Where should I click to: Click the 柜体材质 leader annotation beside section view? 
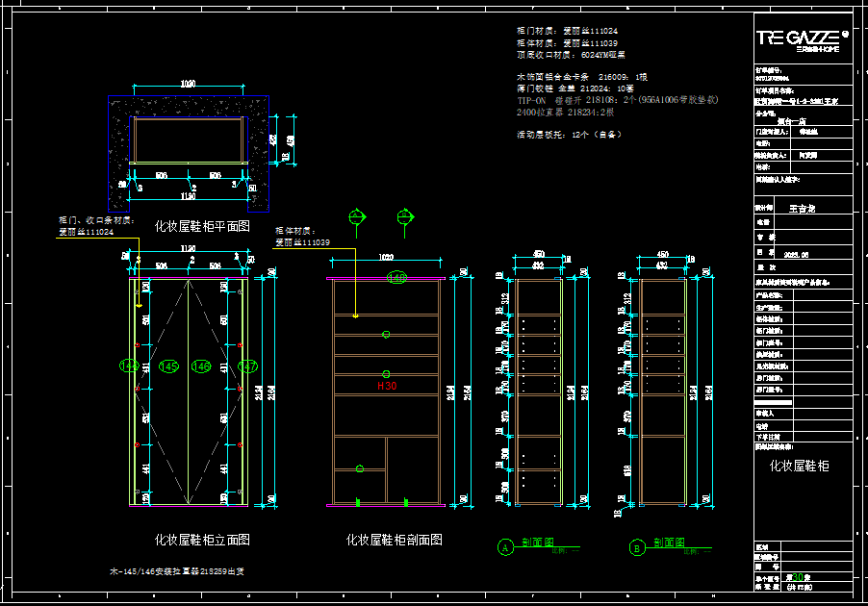coord(303,237)
